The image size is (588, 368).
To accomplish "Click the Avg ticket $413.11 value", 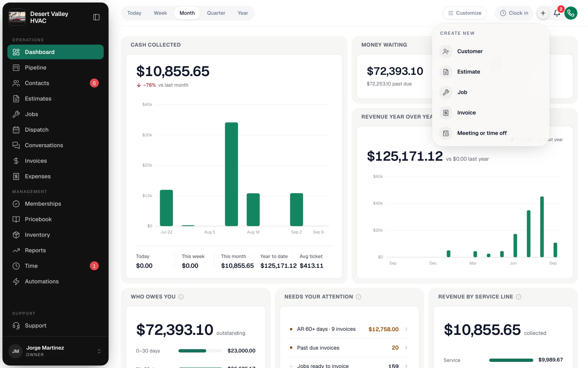I will [311, 266].
